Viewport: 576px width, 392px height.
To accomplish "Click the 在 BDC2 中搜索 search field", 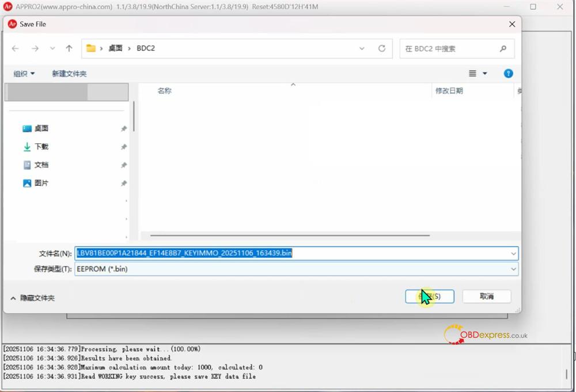I will [449, 49].
